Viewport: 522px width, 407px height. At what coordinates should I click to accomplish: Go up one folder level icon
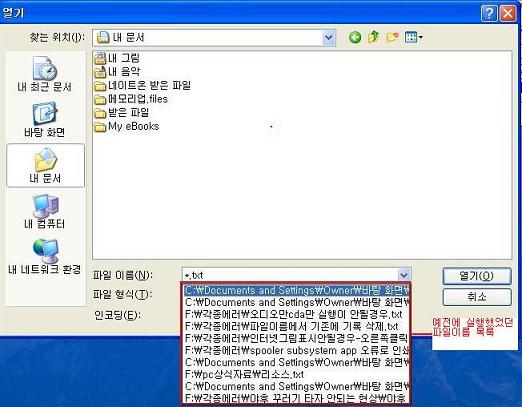coord(373,37)
